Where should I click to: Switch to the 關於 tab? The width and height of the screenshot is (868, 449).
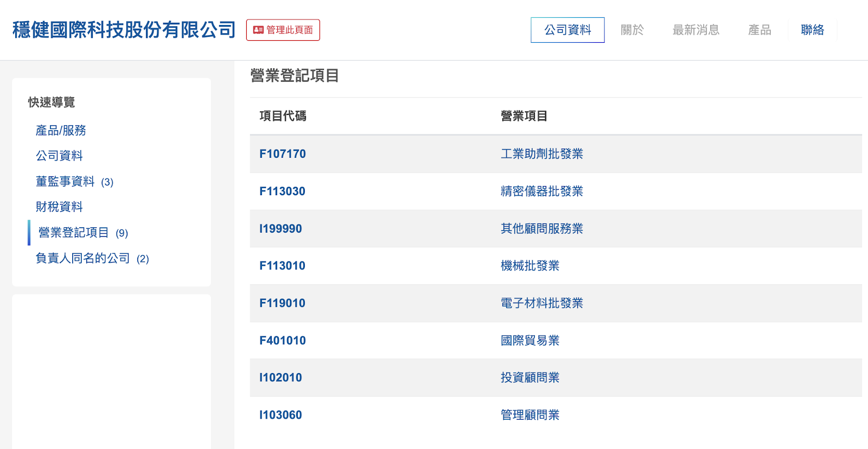coord(632,30)
